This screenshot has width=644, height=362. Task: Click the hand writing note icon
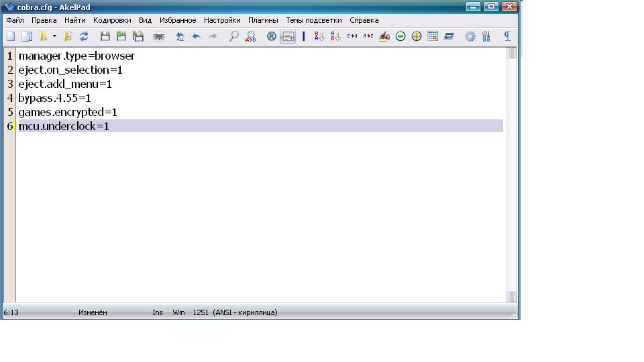click(384, 36)
